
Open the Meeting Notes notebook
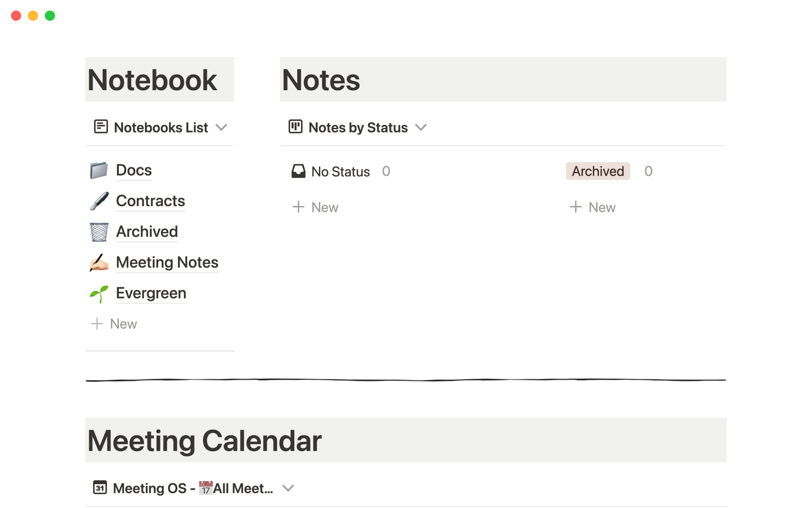[167, 262]
